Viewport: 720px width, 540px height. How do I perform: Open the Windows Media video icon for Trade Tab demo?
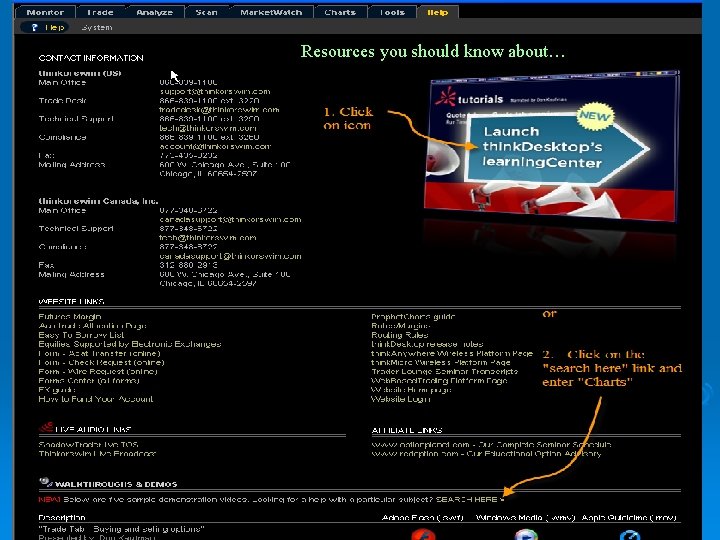coord(526,535)
